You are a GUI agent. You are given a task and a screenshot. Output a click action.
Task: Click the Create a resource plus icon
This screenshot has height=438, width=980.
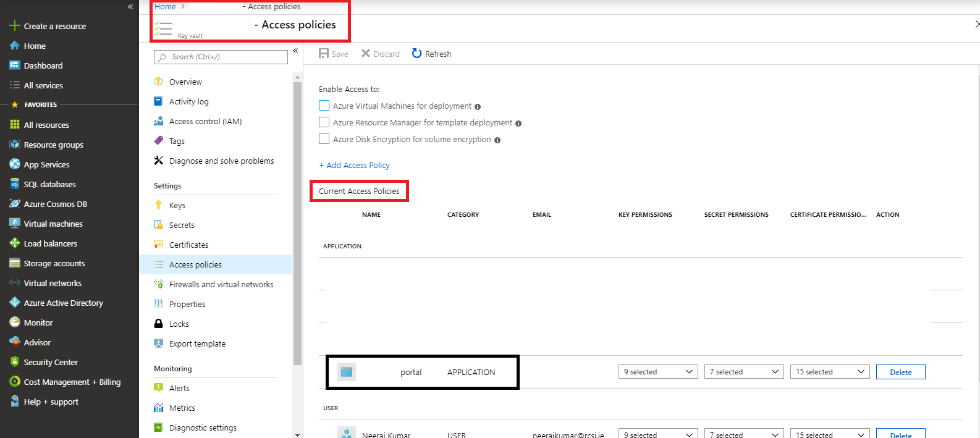(15, 26)
